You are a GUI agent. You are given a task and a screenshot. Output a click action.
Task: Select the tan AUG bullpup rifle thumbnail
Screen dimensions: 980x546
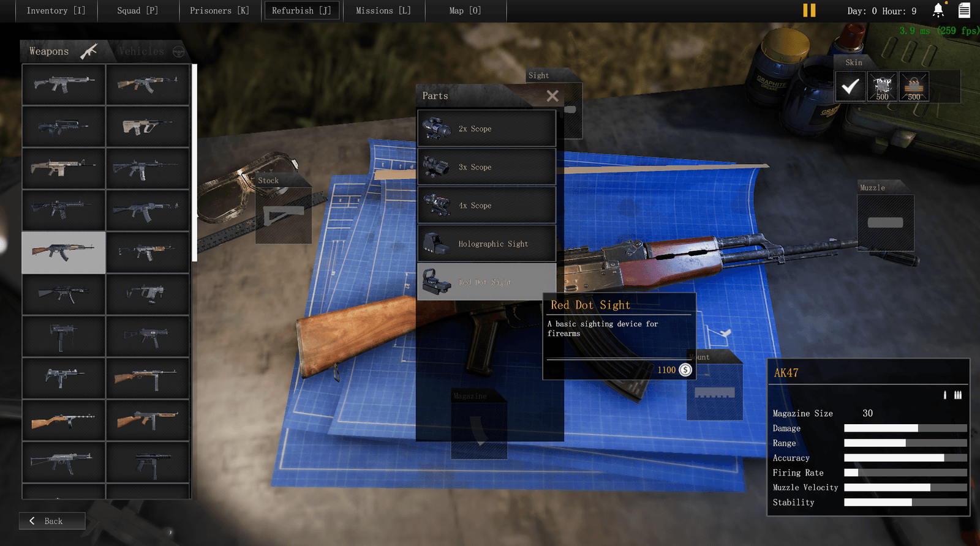[x=148, y=127]
